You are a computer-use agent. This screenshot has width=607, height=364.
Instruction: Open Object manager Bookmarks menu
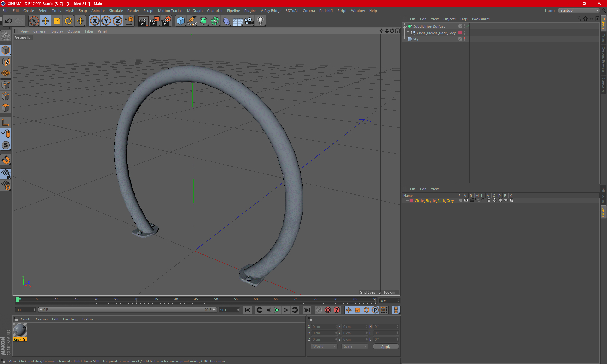point(481,19)
